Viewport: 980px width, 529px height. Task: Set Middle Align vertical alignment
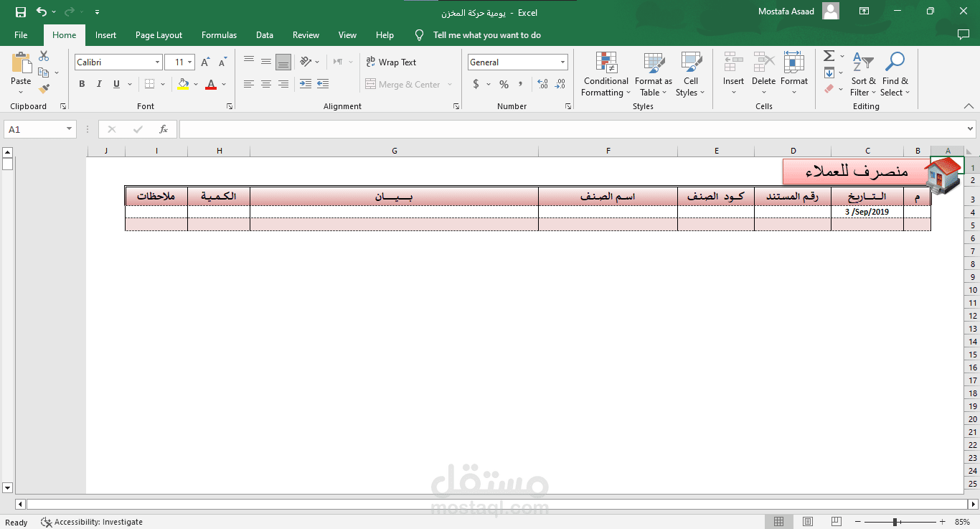tap(266, 62)
